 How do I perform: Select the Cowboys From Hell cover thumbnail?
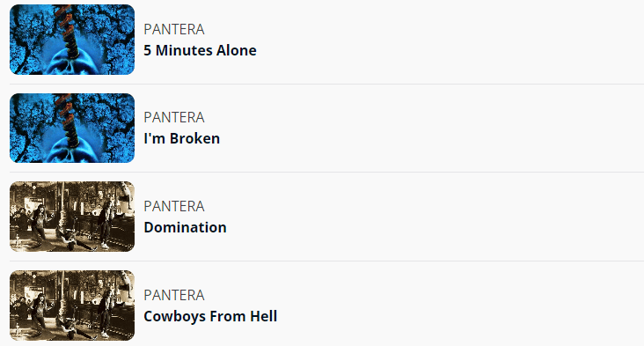point(72,306)
